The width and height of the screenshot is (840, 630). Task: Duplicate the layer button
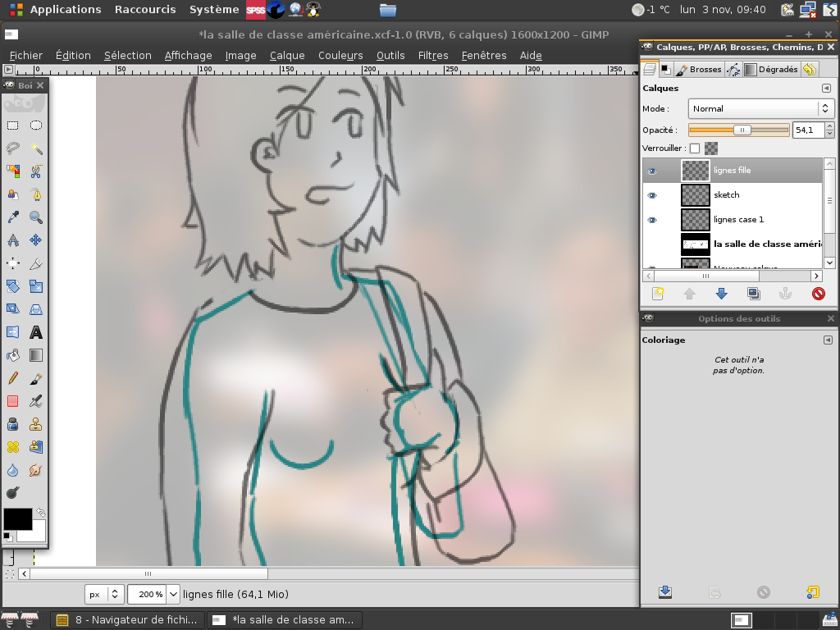pos(754,294)
